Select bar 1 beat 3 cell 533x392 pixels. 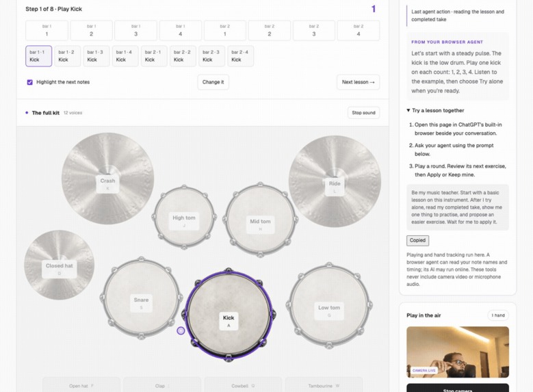click(136, 31)
